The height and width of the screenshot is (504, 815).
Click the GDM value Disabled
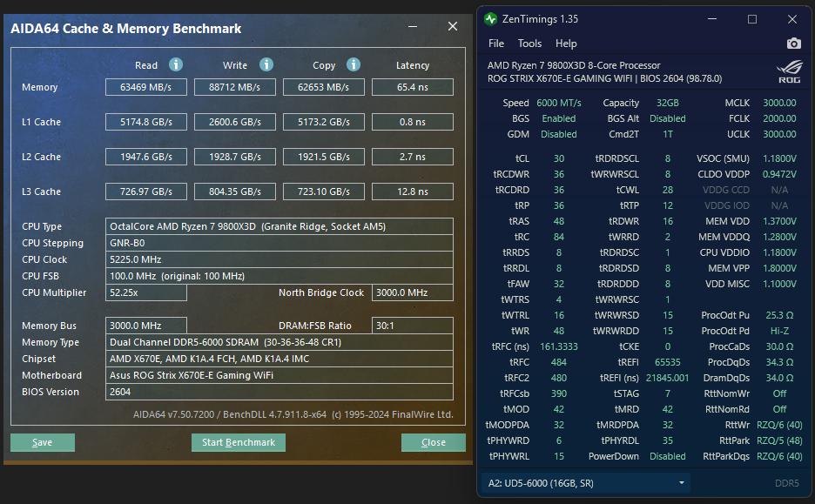click(559, 134)
